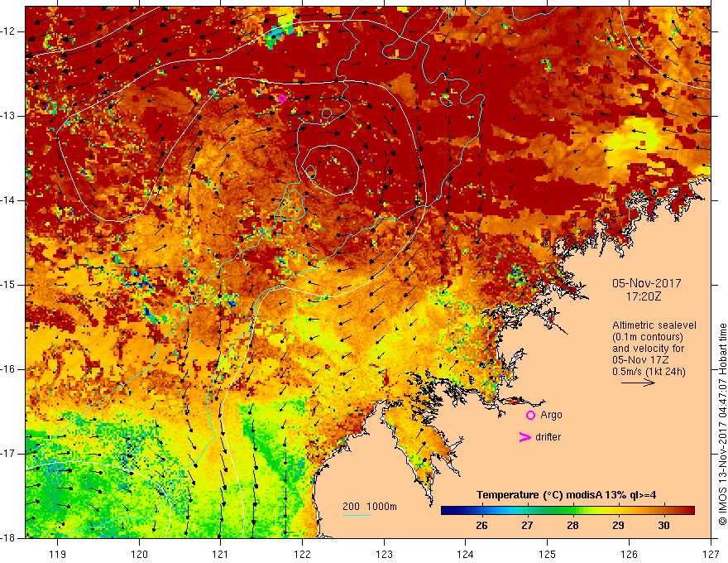
Task: Click the IMOS copyright timestamp text
Action: (722, 424)
